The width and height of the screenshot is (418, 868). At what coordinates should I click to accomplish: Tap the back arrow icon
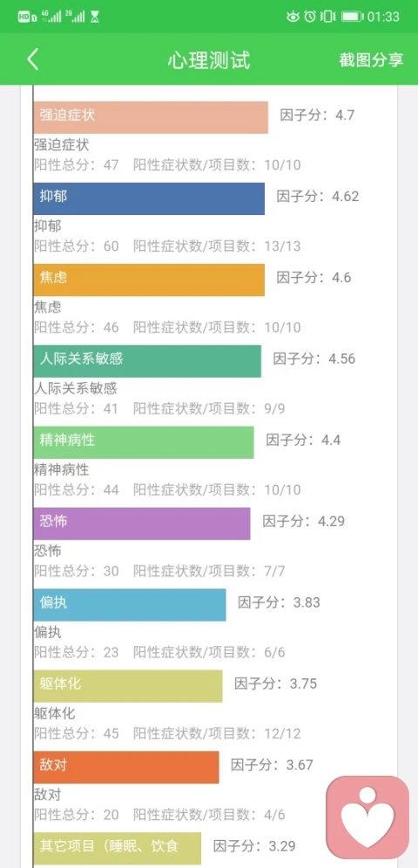pos(33,59)
